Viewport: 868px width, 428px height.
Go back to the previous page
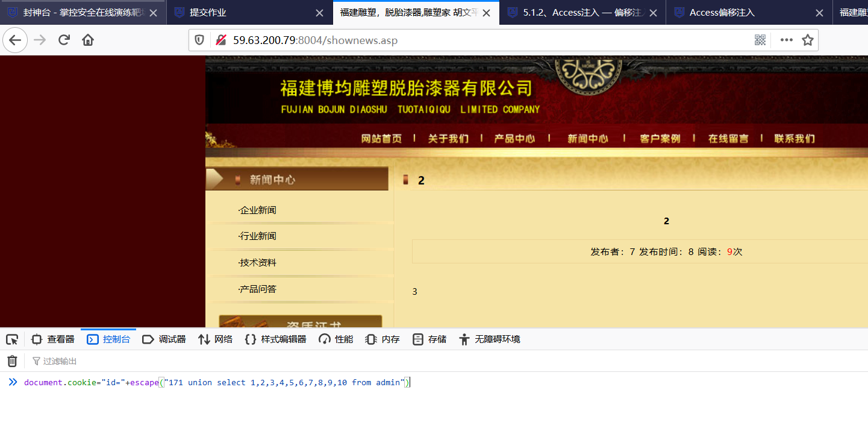pyautogui.click(x=15, y=40)
